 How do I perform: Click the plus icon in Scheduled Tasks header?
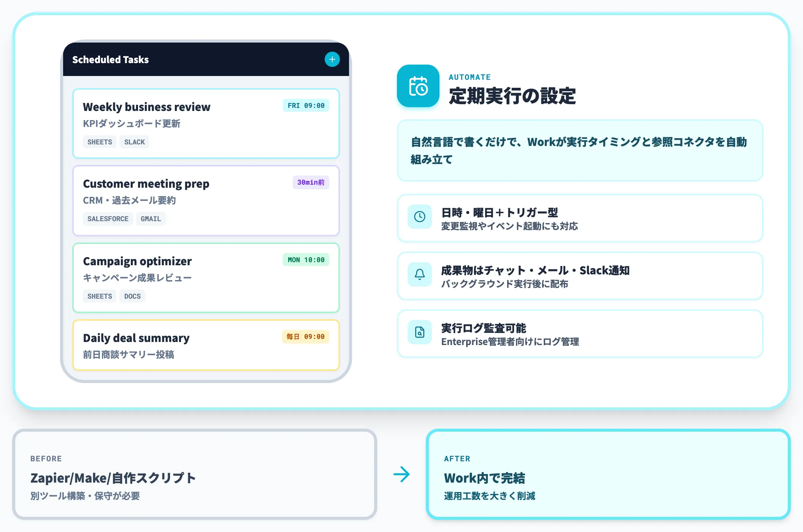click(x=332, y=59)
